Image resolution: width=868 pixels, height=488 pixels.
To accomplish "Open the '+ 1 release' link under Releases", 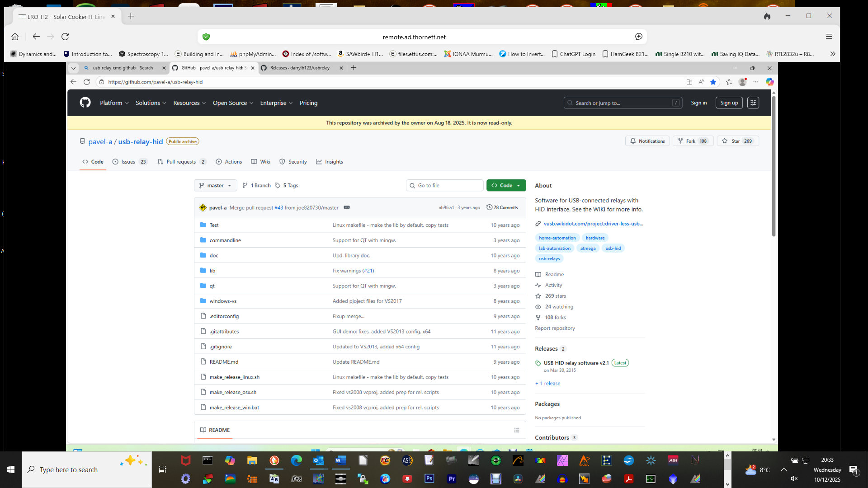I will [547, 383].
